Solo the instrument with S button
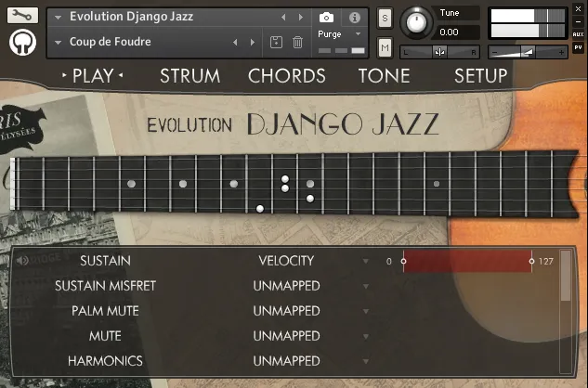Viewport: 588px width, 388px height. pos(385,18)
